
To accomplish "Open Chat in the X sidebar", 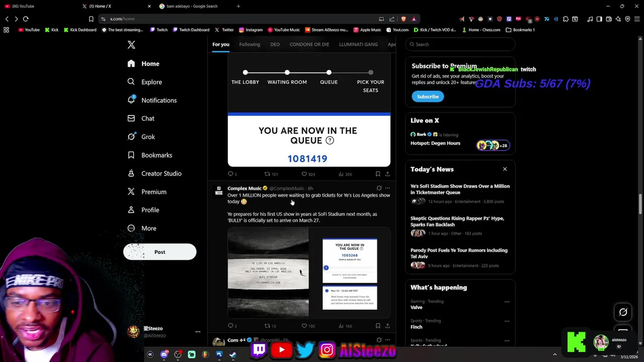I will 141,118.
